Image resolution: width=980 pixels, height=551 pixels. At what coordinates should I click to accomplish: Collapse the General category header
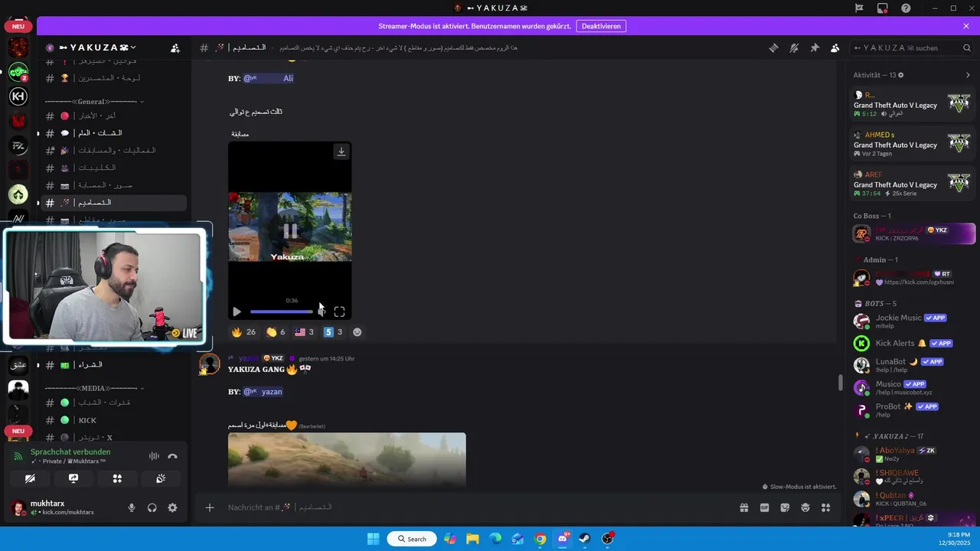94,101
